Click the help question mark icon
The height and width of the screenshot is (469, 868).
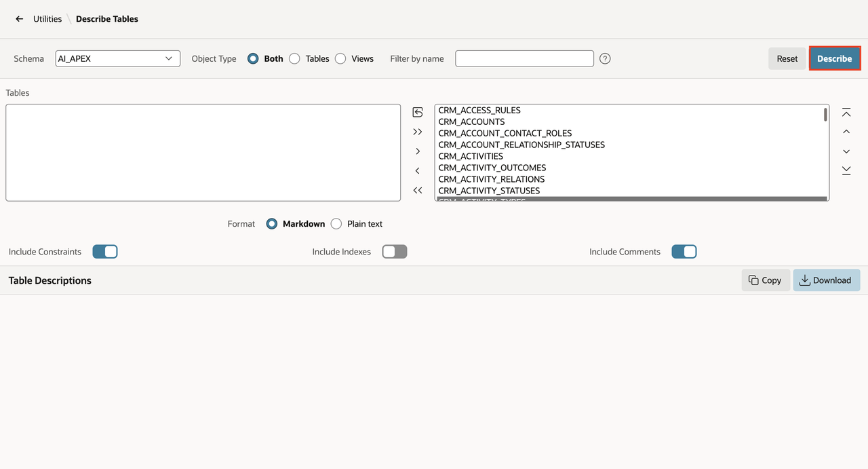click(605, 58)
